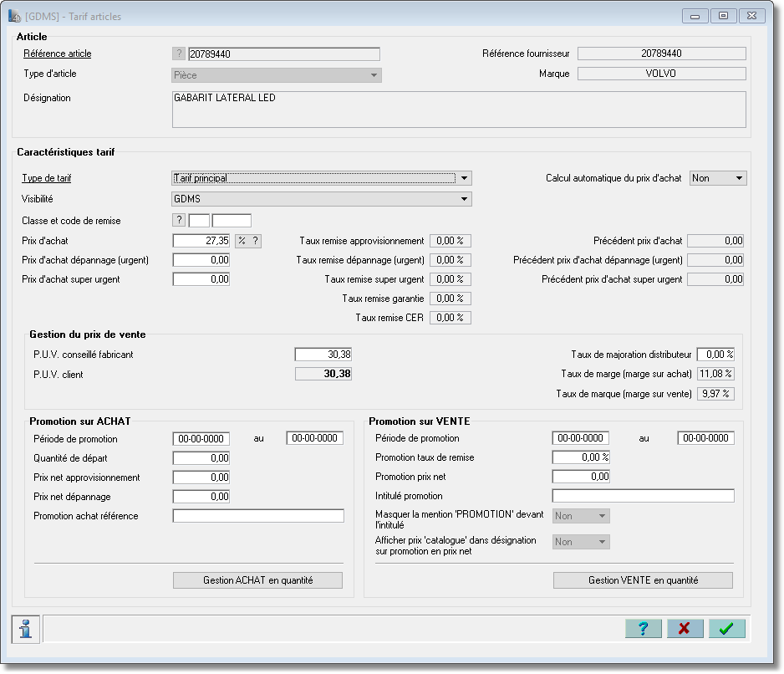784x674 pixels.
Task: Click the Référence article link label
Action: (x=58, y=54)
